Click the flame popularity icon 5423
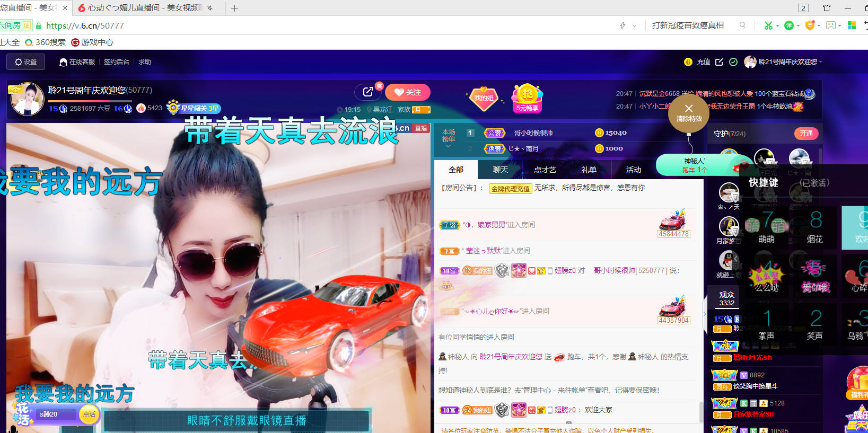Image resolution: width=868 pixels, height=433 pixels. [x=141, y=108]
